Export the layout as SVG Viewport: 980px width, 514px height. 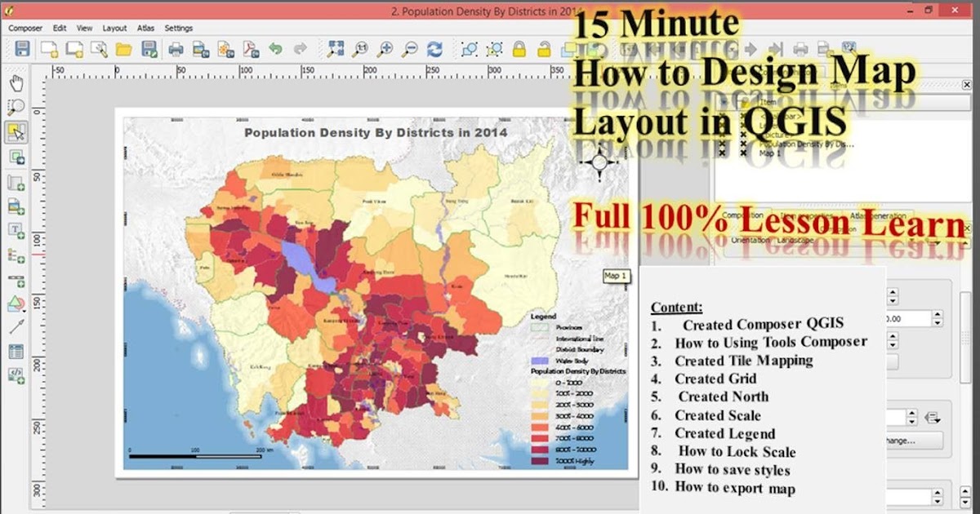pos(226,49)
